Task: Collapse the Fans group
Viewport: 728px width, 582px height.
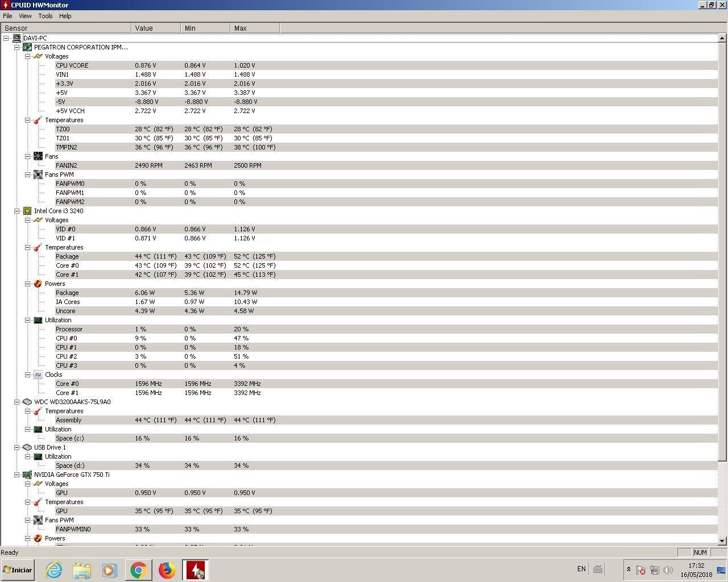Action: 27,156
